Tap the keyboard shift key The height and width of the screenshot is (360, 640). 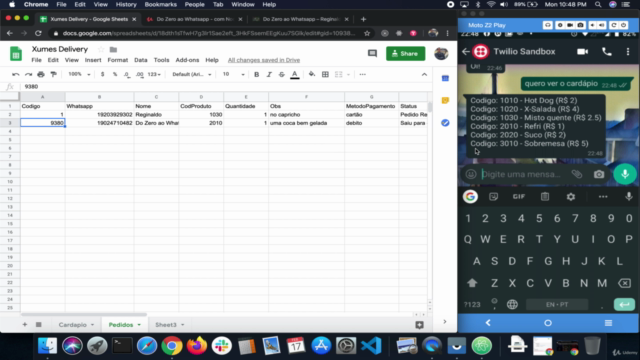pos(472,283)
